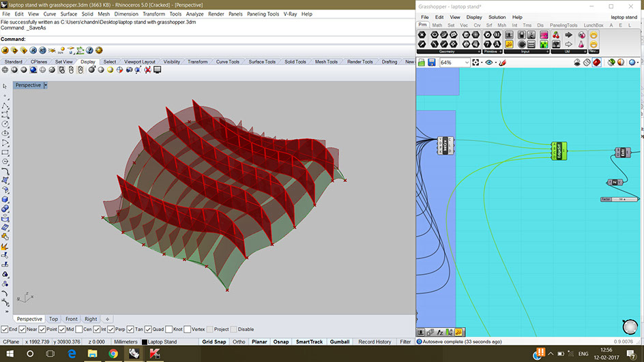Click the cherry icon in Util panel
644x362 pixels.
(556, 35)
